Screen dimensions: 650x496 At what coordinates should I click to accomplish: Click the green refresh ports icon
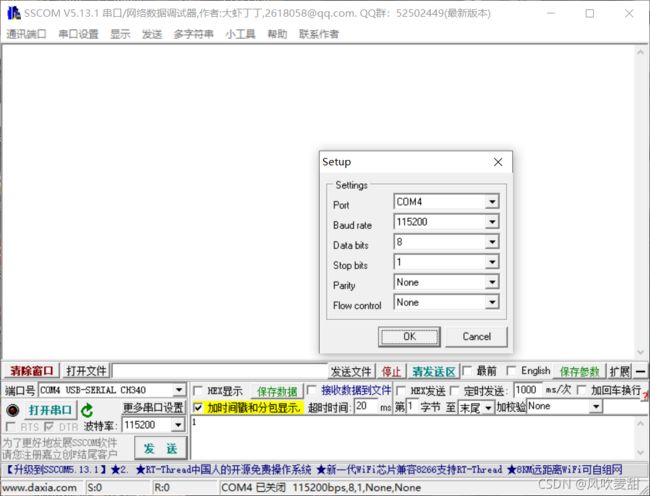point(87,410)
